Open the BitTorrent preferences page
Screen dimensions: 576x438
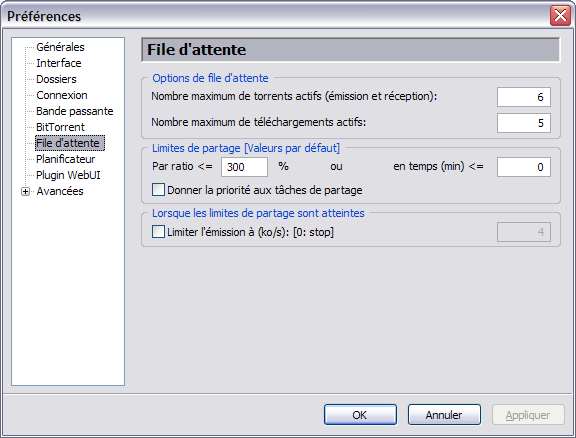(60, 127)
